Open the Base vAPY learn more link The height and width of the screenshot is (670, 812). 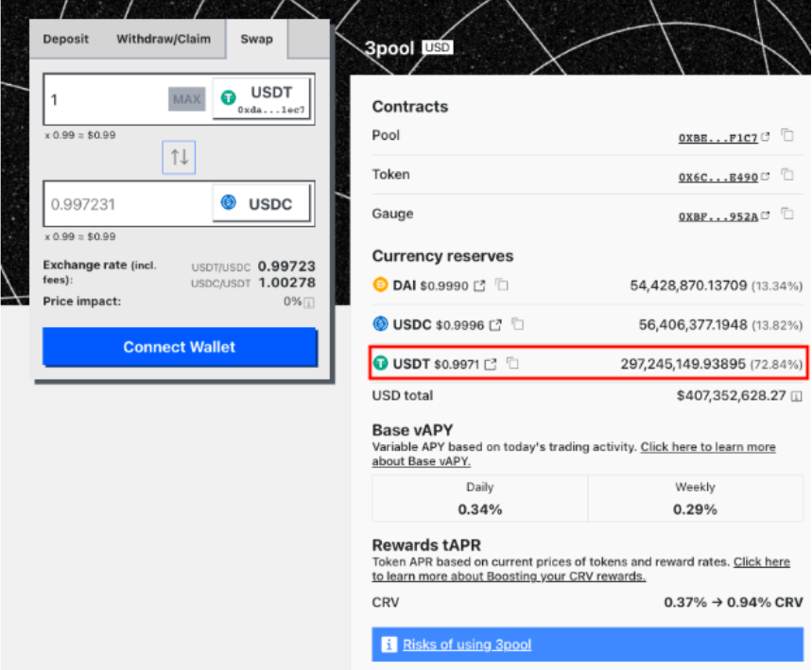click(x=708, y=446)
